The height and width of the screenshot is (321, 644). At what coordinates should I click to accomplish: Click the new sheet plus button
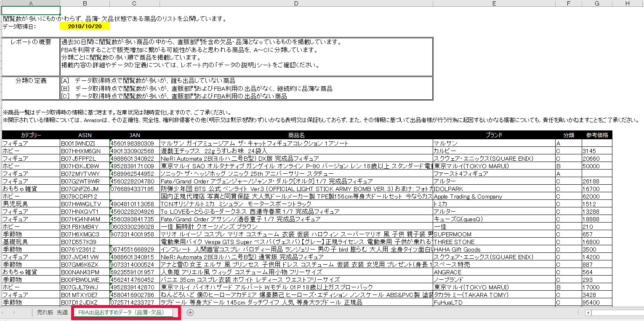point(190,312)
